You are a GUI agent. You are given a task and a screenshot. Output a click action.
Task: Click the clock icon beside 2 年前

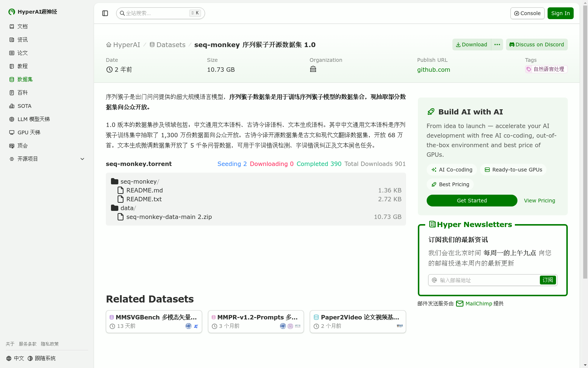click(109, 70)
